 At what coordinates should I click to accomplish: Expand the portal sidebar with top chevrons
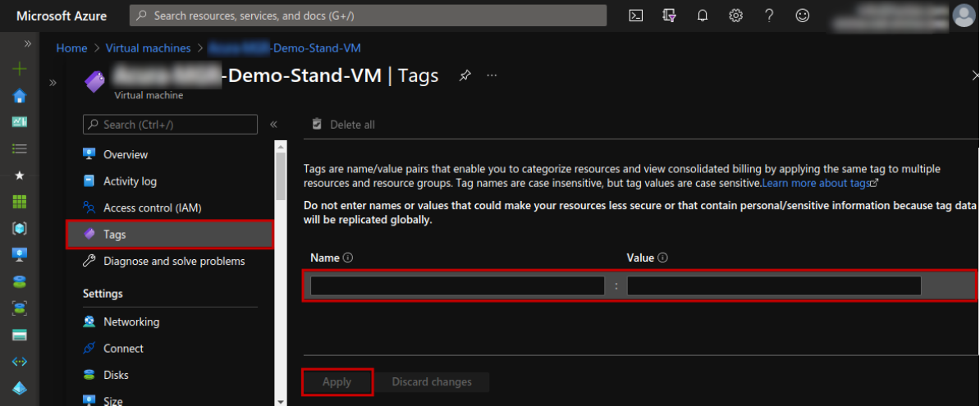(x=28, y=43)
